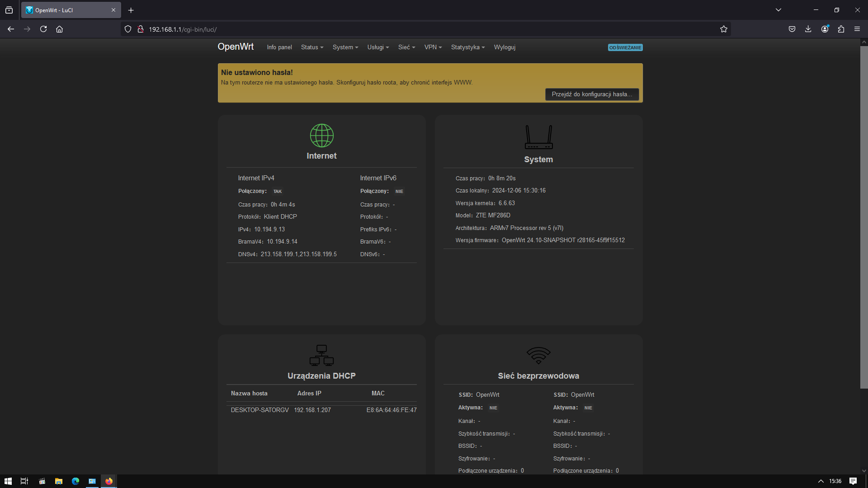Image resolution: width=868 pixels, height=488 pixels.
Task: Open the browser home page icon
Action: tap(59, 29)
